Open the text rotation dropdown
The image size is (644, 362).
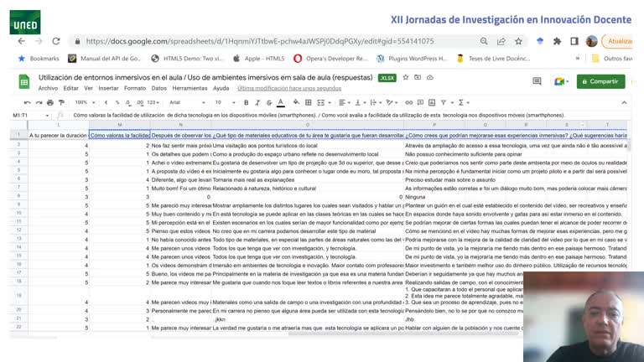pos(392,102)
